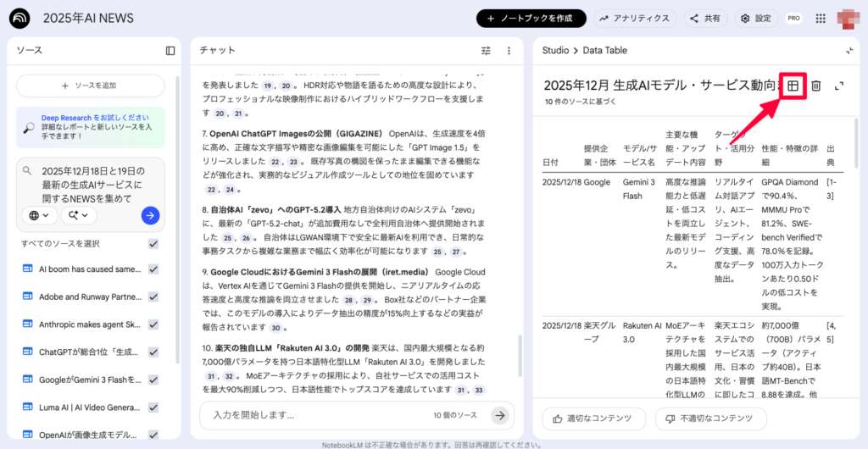Go back to Studio breadcrumb
Screen dimensions: 868x449
[555, 50]
